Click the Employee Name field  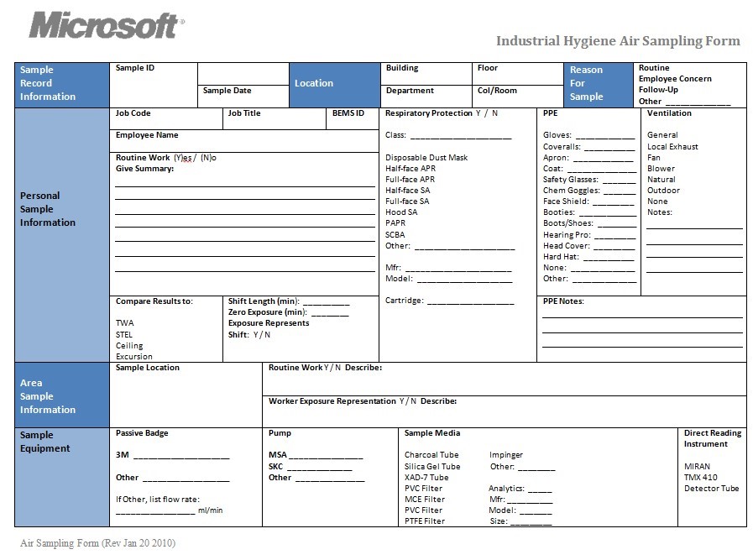pos(243,140)
